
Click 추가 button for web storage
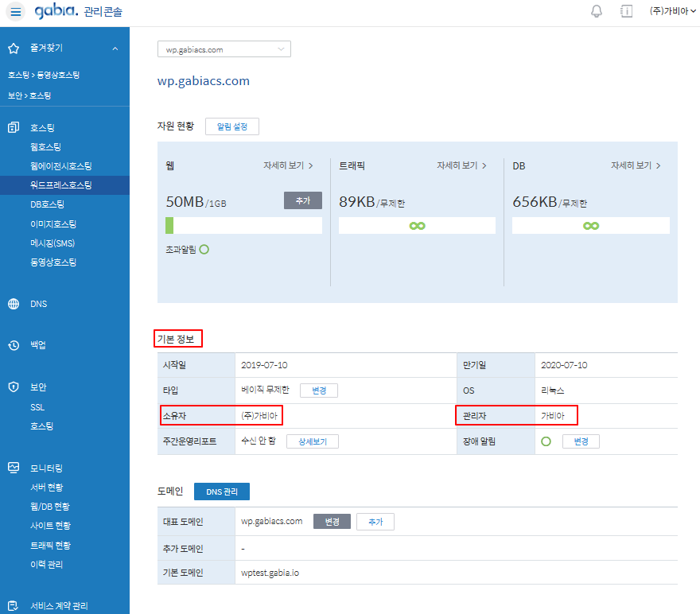click(303, 200)
